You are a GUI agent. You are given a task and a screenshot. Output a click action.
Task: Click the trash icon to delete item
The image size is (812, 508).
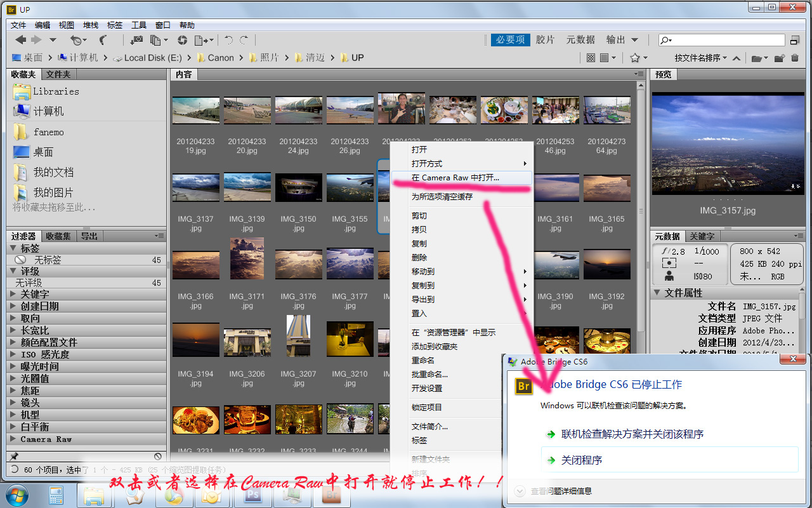coord(794,58)
